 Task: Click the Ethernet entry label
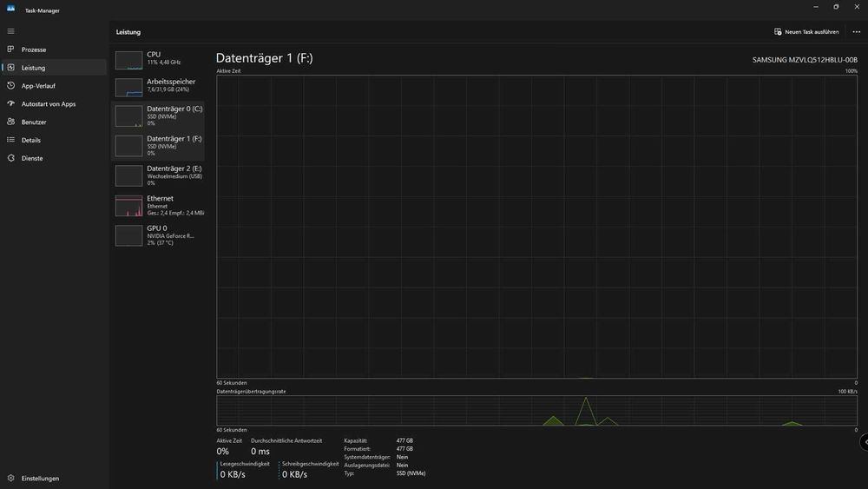[160, 198]
